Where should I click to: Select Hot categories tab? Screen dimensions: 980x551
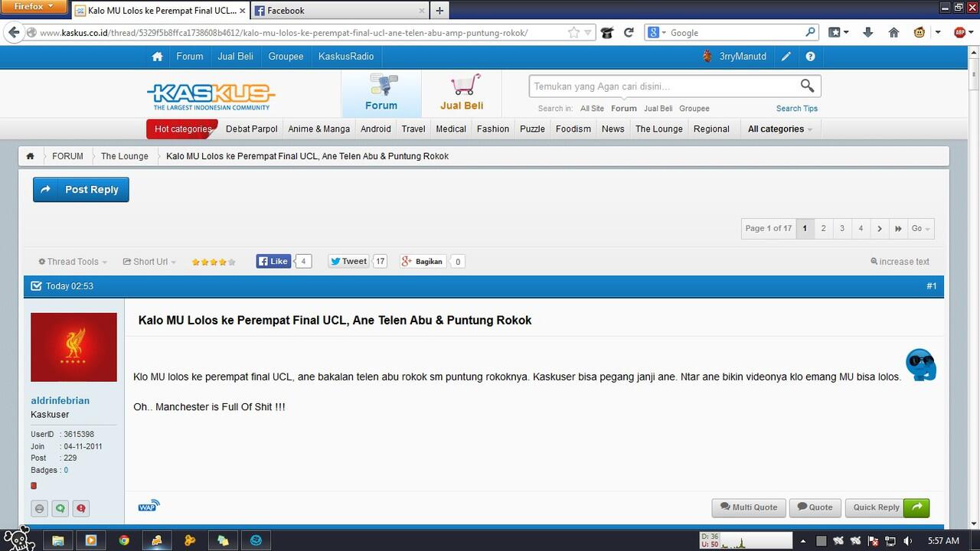(182, 129)
